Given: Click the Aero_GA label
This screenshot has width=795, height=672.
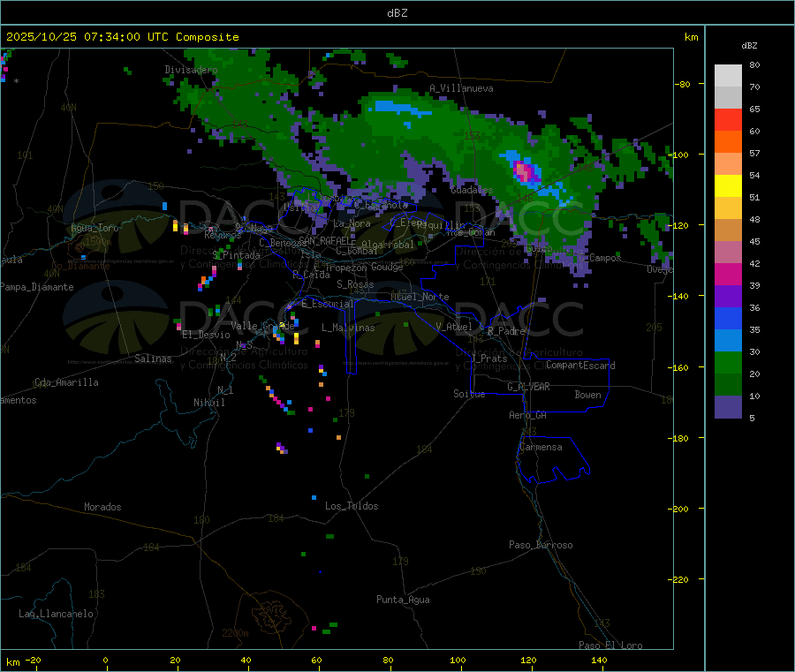Looking at the screenshot, I should (528, 415).
